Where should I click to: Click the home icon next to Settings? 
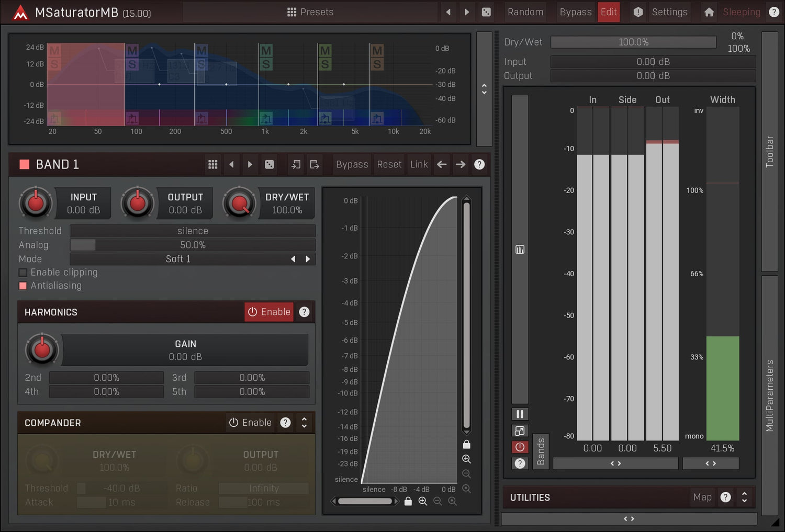(709, 12)
